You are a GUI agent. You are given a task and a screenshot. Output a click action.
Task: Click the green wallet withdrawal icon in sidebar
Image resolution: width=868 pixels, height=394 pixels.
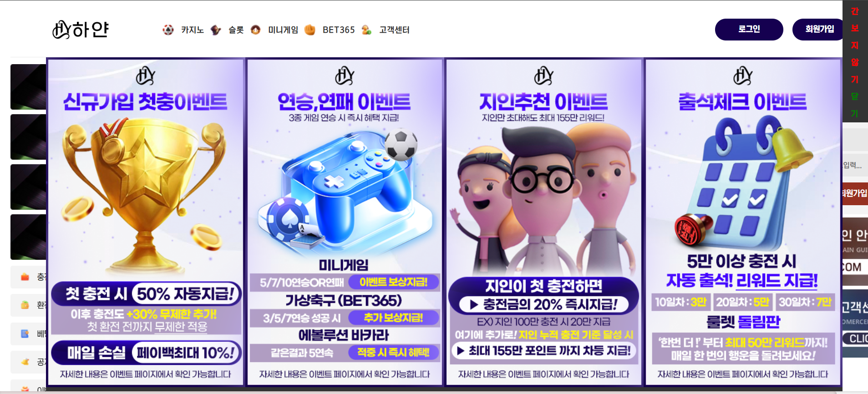[x=25, y=305]
